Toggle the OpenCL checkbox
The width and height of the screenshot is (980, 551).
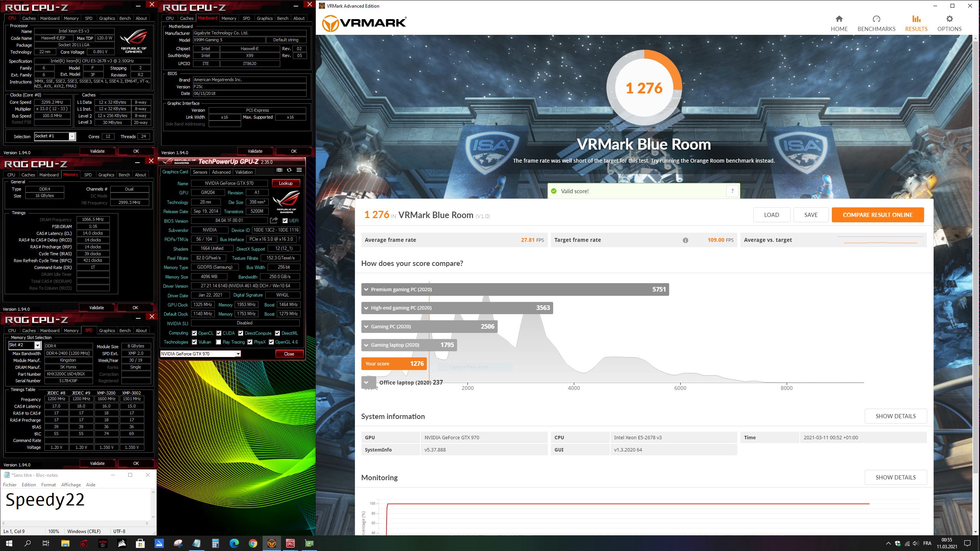(194, 333)
